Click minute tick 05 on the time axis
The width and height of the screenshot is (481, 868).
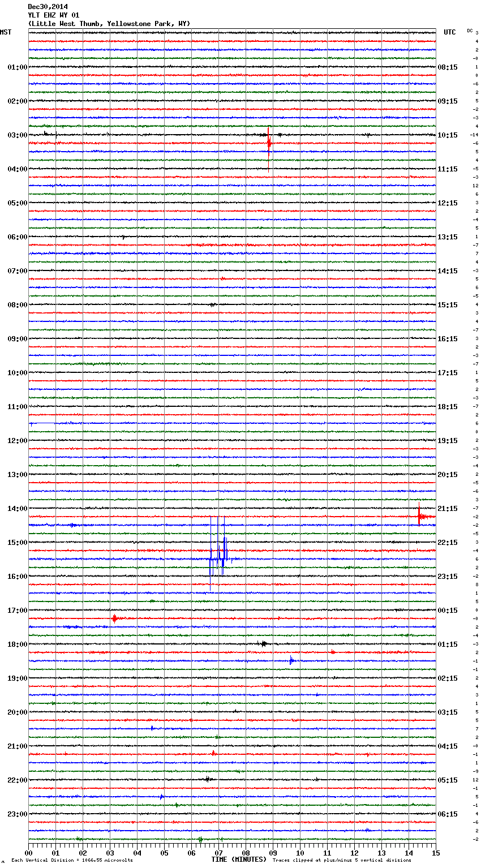click(x=164, y=853)
